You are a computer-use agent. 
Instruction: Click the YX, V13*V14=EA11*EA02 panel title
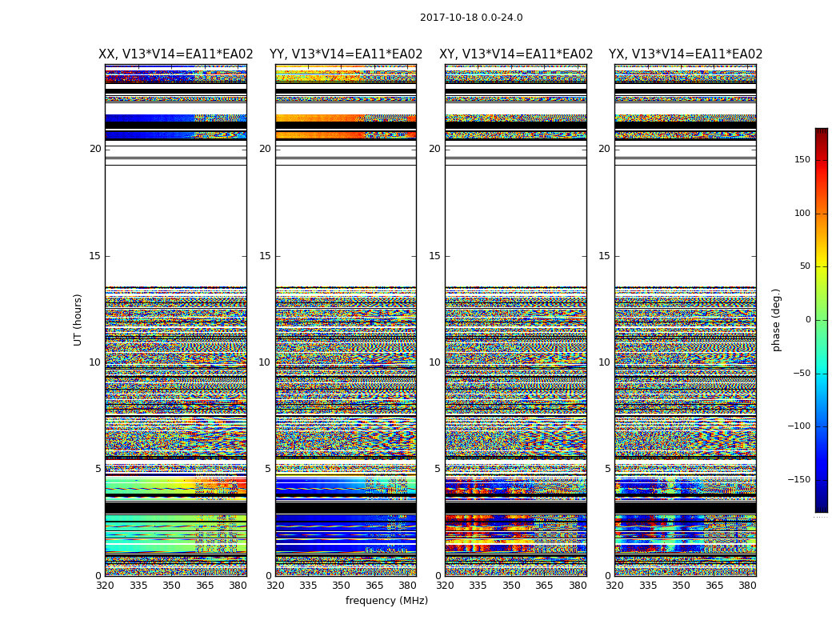click(686, 54)
